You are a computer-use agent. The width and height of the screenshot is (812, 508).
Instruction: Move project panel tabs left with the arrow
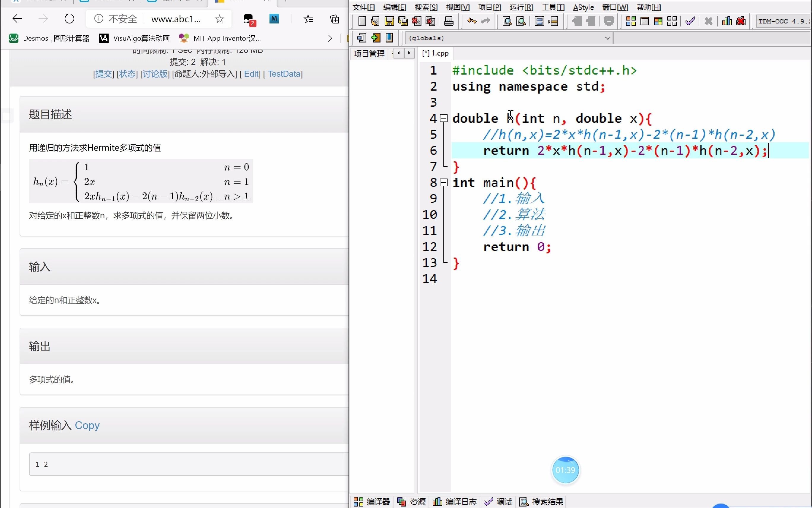[x=399, y=53]
